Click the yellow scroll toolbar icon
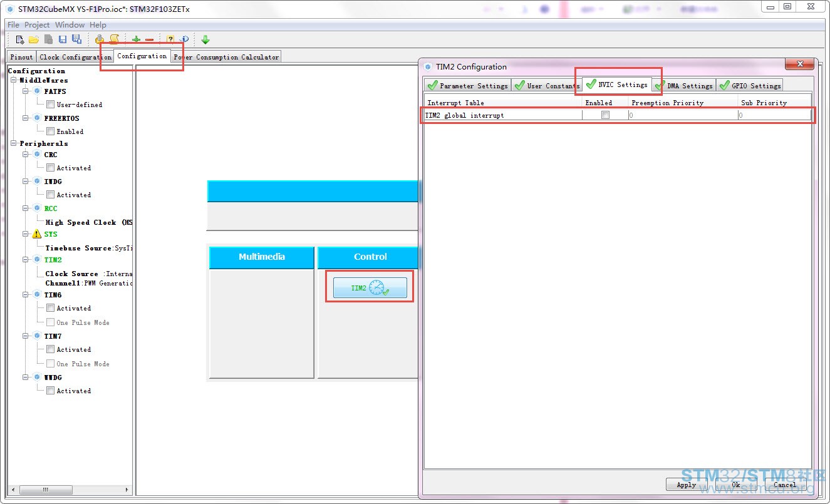830x504 pixels. tap(114, 39)
